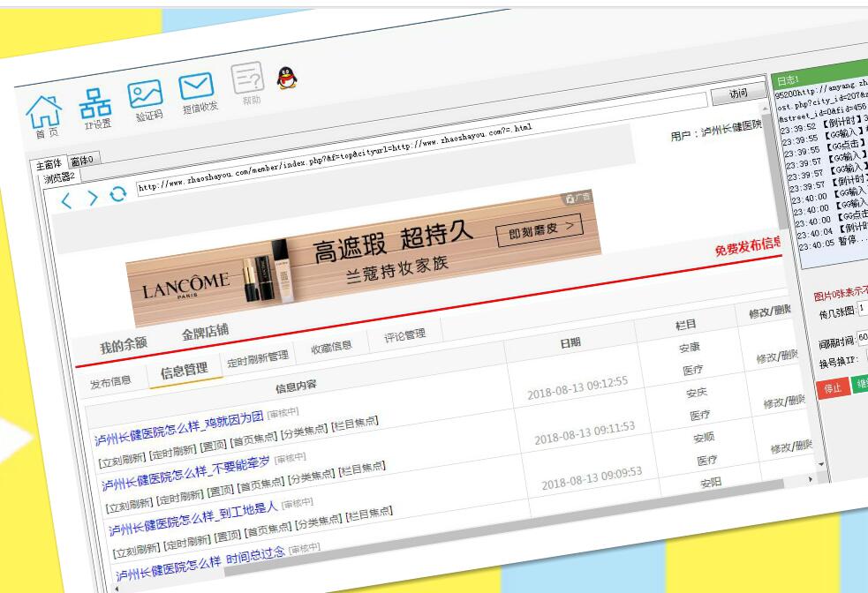Switch to the 主窗体 tab
The width and height of the screenshot is (868, 593).
point(49,164)
